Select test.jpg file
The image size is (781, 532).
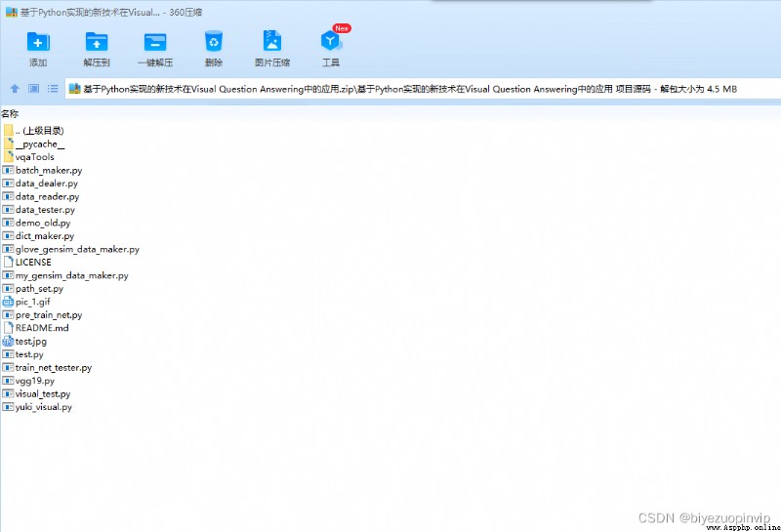[25, 342]
